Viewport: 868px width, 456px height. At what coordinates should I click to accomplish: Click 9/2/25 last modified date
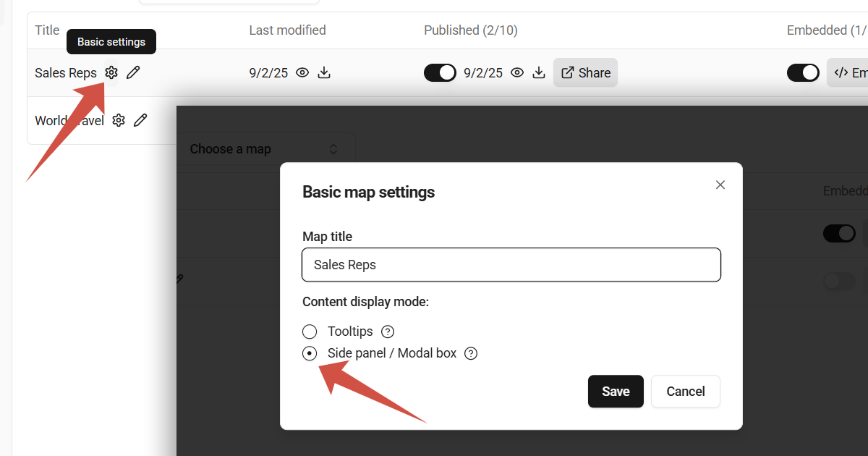268,73
